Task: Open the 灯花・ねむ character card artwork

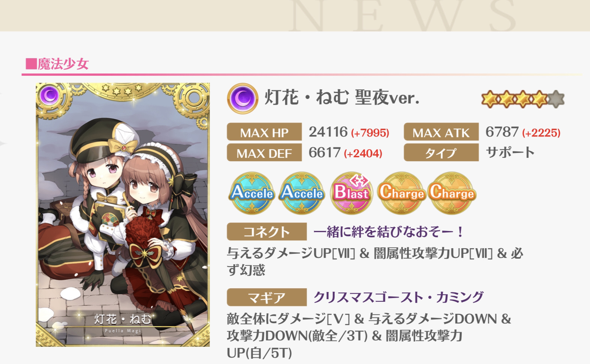Action: tap(123, 215)
